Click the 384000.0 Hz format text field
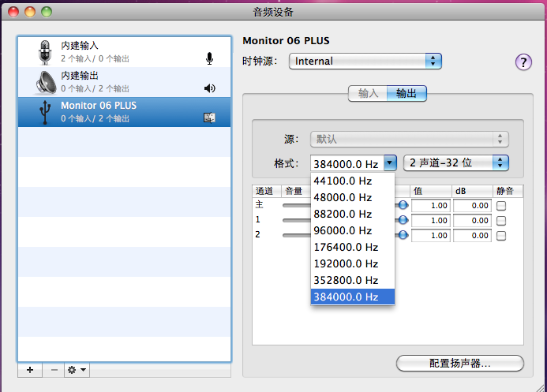547x392 pixels. point(347,163)
